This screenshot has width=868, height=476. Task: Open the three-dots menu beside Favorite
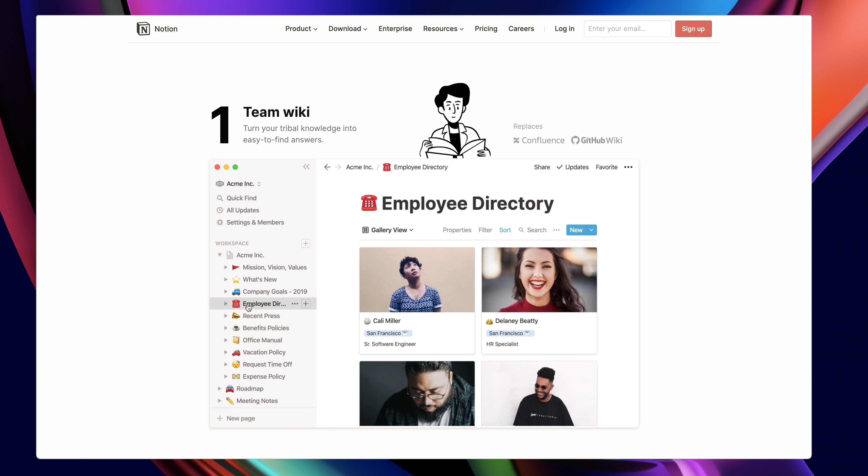click(x=628, y=167)
